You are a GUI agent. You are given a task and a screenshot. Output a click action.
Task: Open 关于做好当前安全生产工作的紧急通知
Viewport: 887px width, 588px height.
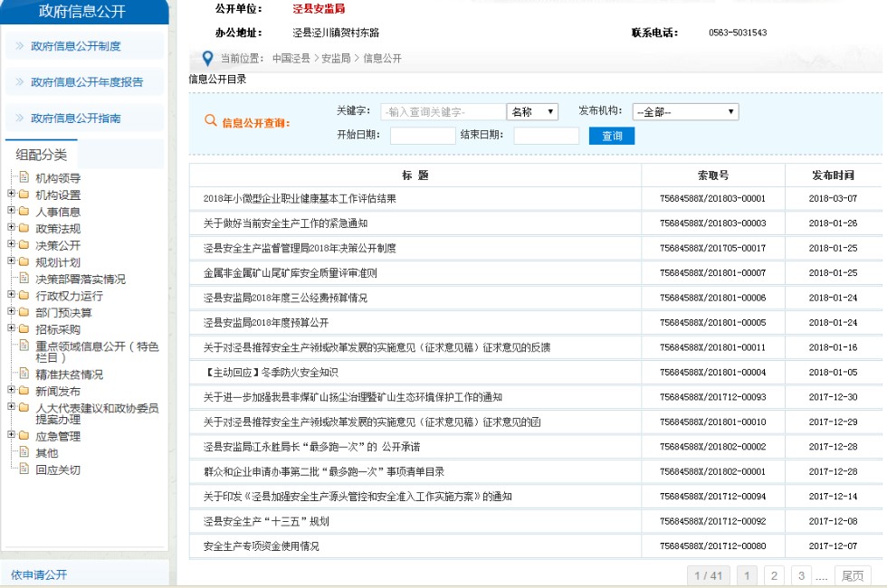coord(286,223)
